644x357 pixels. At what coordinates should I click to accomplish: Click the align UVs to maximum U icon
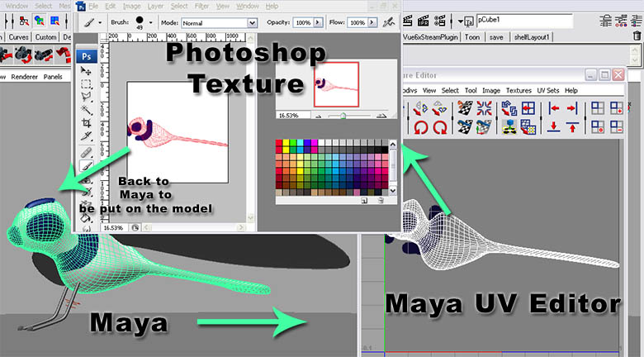click(x=572, y=108)
